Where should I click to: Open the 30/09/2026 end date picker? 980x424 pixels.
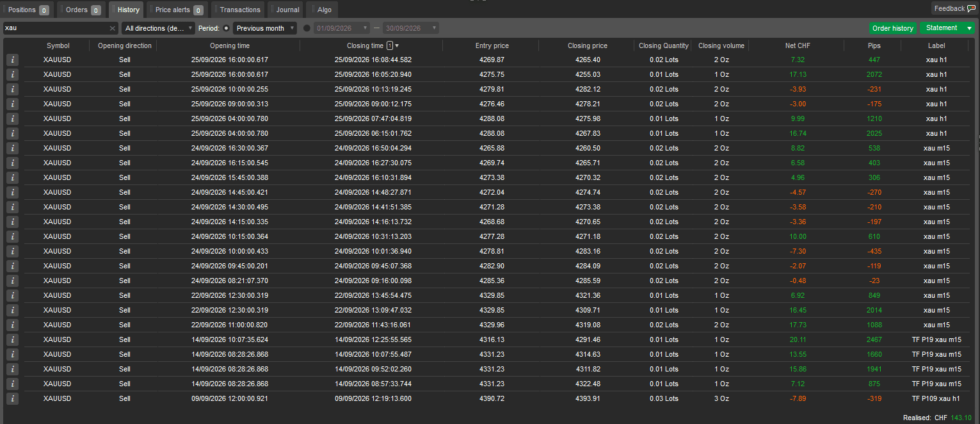(411, 28)
